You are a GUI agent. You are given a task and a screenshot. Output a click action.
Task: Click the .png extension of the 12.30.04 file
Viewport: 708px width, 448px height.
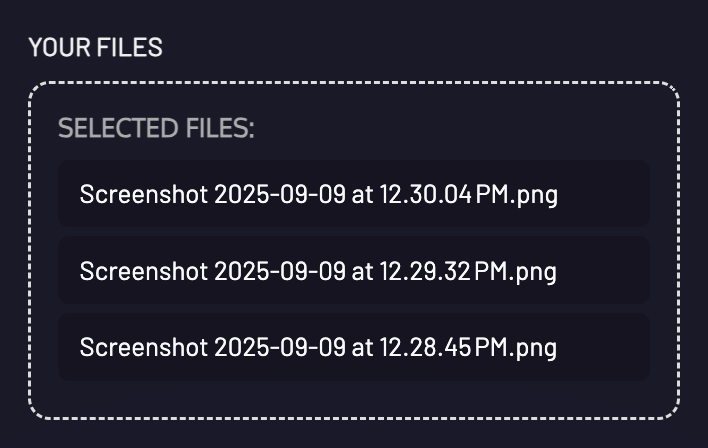point(535,195)
